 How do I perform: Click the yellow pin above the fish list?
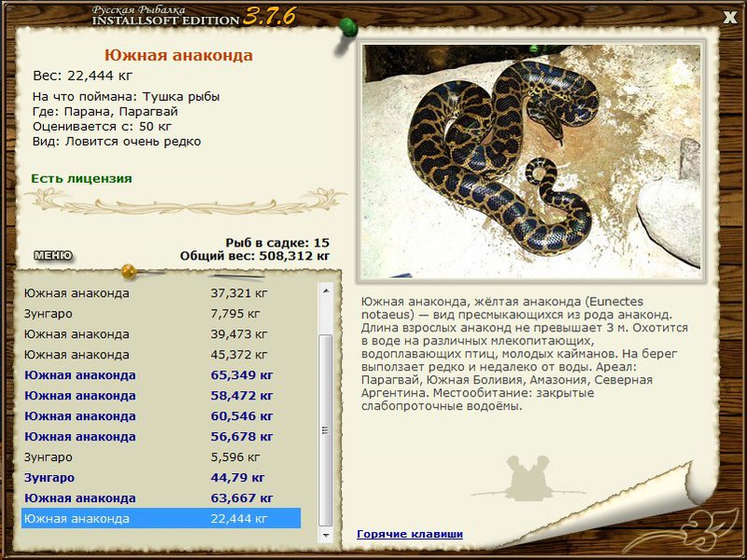[x=129, y=271]
